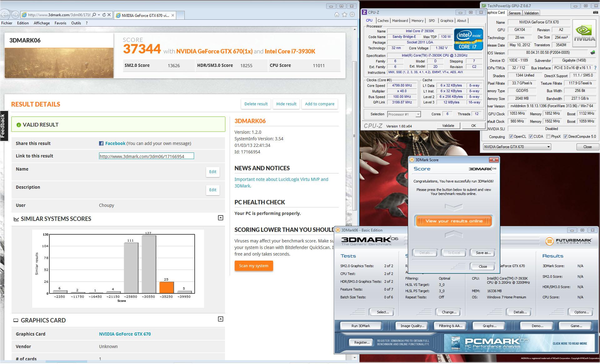Click the PCMark05 advertisement banner

tap(519, 343)
